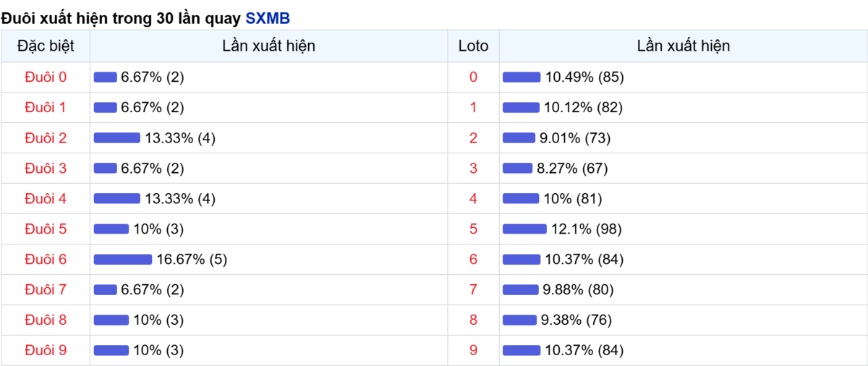This screenshot has height=366, width=868.
Task: Click the Đuôi 1 label
Action: pos(46,108)
